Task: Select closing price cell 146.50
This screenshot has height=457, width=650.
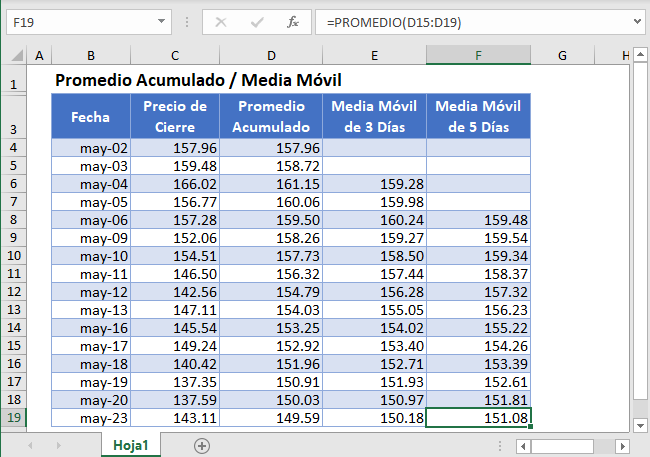Action: [x=175, y=274]
